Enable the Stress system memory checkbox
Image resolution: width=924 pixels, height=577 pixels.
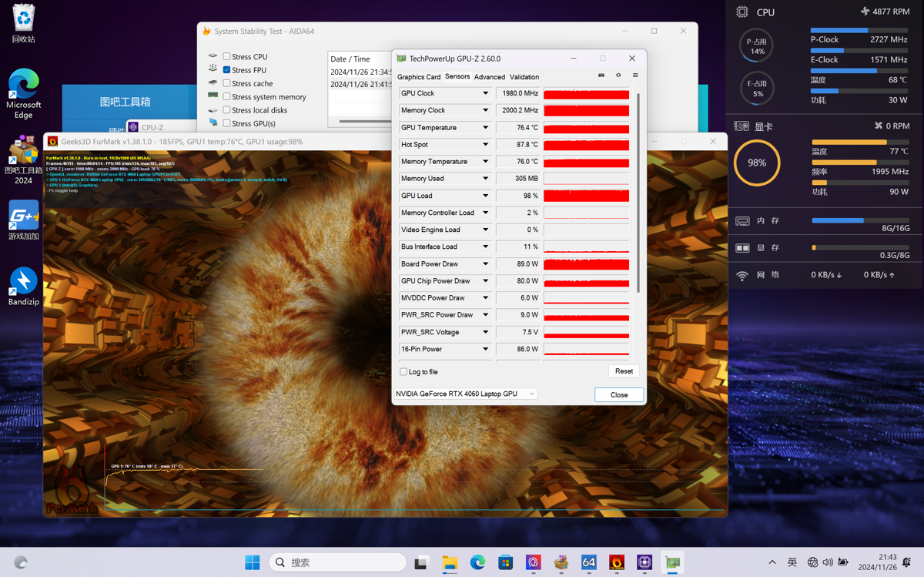point(226,97)
